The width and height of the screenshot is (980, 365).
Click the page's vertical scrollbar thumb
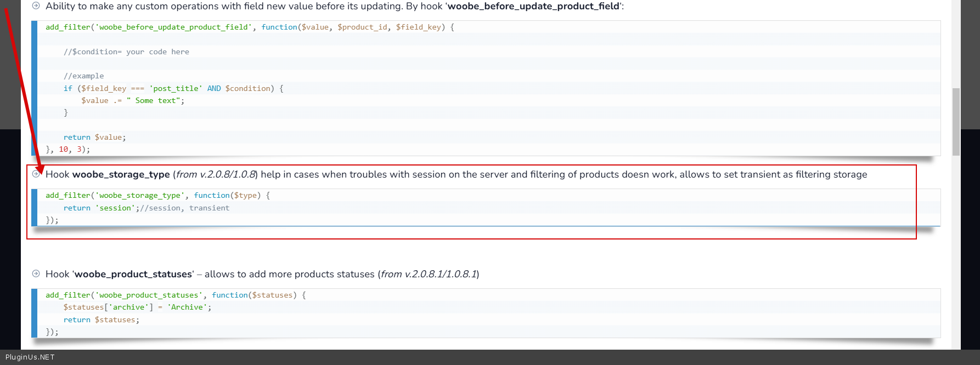(956, 122)
